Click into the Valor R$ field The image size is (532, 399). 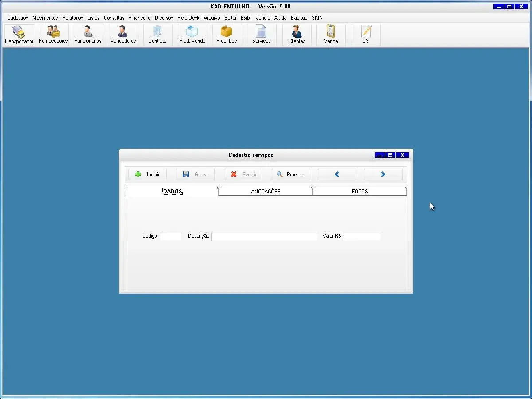pos(362,237)
